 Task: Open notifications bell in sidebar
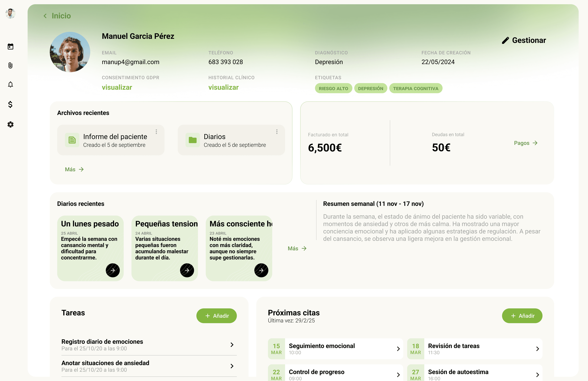point(10,85)
